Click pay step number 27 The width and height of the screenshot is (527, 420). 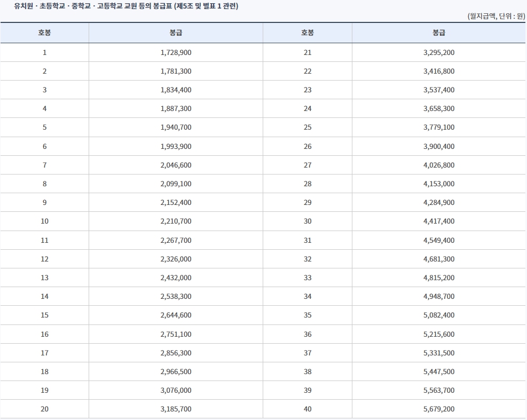click(308, 165)
